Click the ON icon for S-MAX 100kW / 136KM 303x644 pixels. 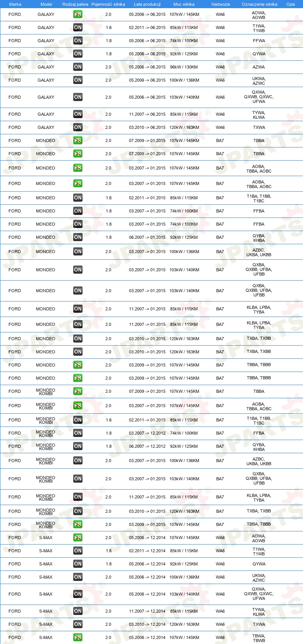point(78,577)
